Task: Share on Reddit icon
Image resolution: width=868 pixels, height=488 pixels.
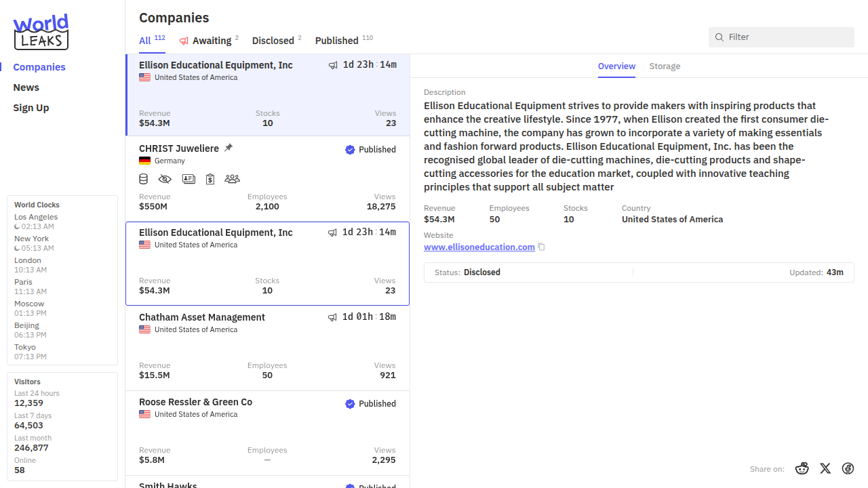Action: pos(802,468)
